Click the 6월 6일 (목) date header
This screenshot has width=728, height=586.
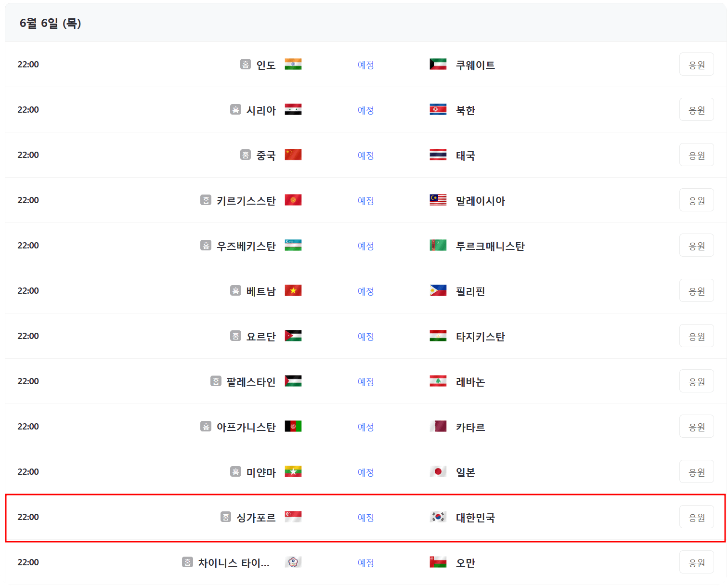[x=50, y=23]
